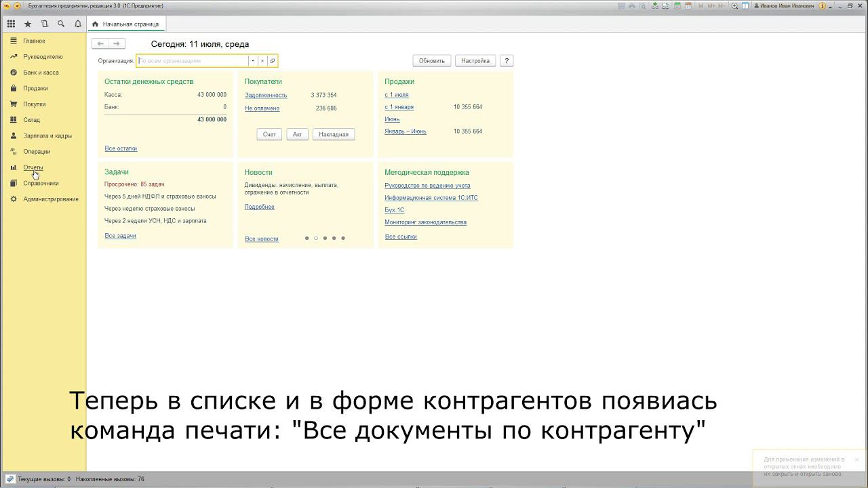Open Мониторинг законодательства link
The height and width of the screenshot is (488, 868).
pos(426,222)
